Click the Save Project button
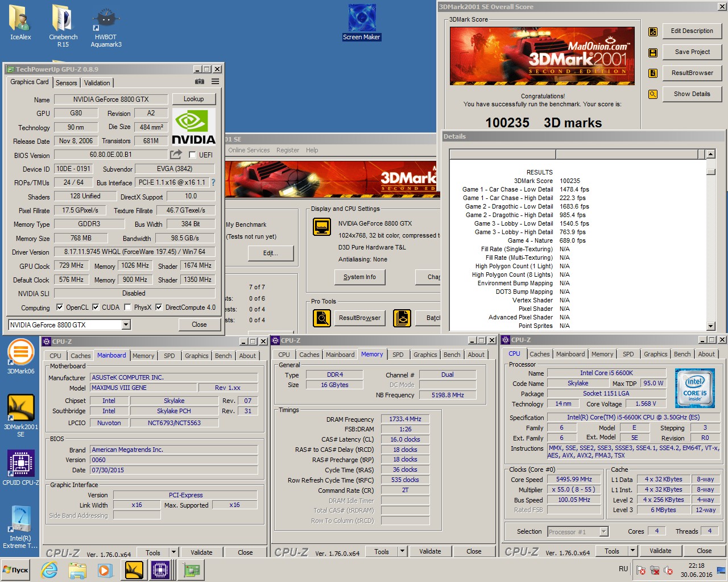Screen dimensions: 728x582 [x=692, y=52]
